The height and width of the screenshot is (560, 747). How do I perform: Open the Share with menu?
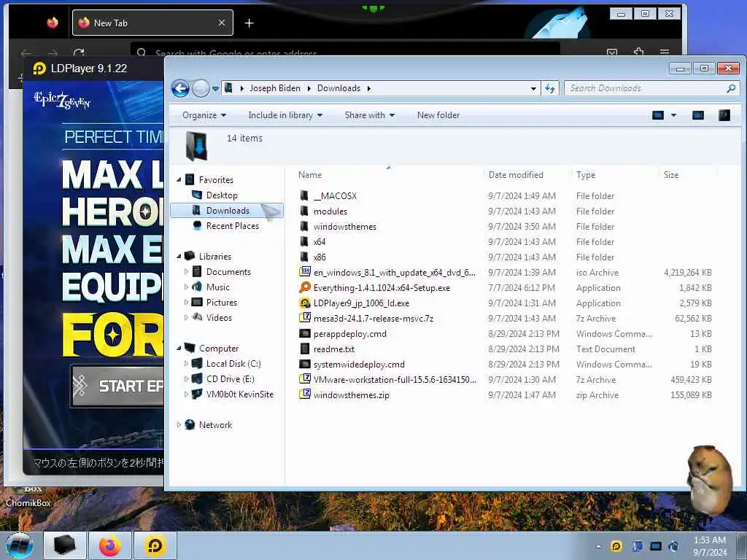click(370, 115)
